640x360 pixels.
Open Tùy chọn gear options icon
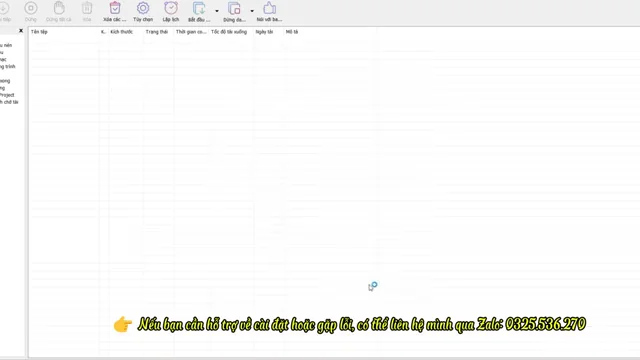143,8
